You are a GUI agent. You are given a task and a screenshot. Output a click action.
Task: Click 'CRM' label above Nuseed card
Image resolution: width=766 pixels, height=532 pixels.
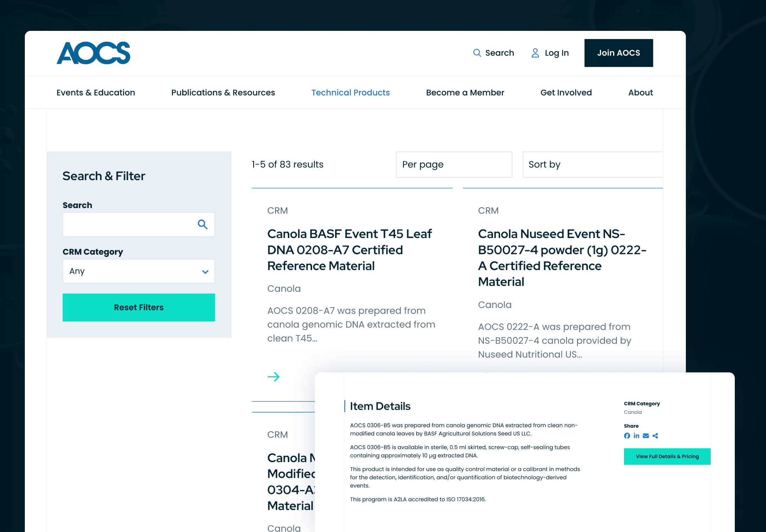[488, 211]
